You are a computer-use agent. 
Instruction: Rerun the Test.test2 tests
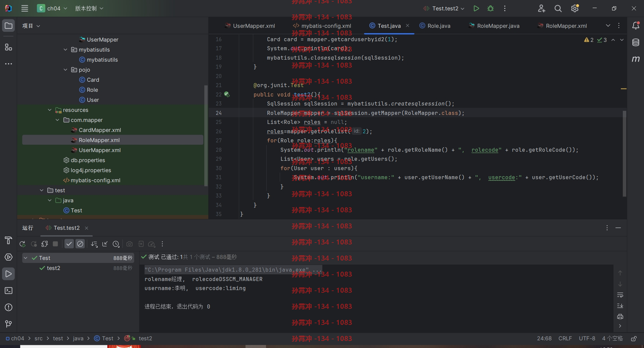22,244
